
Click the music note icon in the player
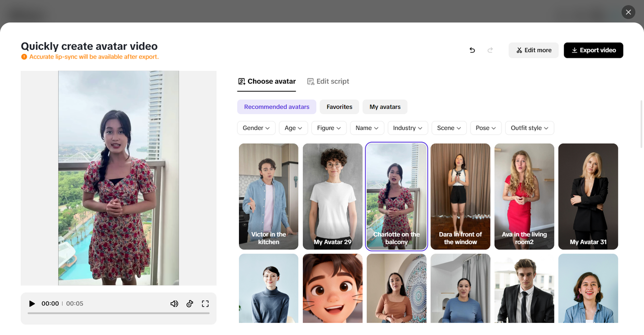(x=190, y=303)
